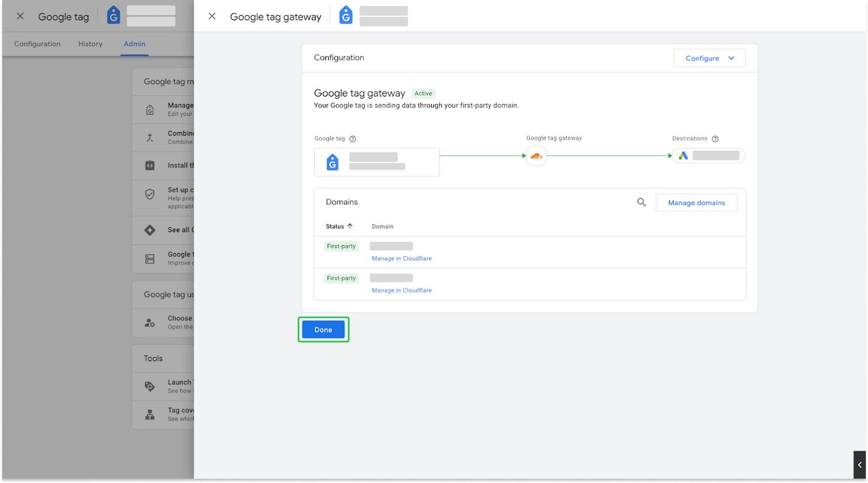Search domains with the magnifier icon
Viewport: 868px width, 483px height.
coord(641,202)
